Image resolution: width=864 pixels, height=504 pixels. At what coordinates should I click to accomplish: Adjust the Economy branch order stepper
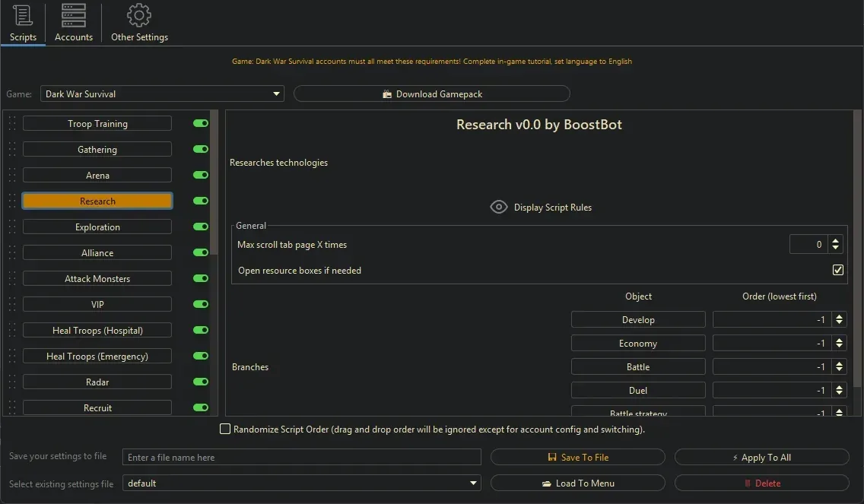839,343
